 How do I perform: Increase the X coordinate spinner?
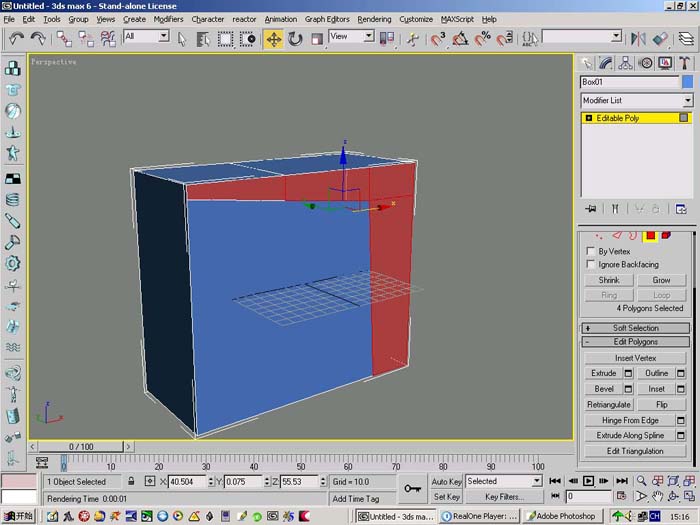[x=210, y=479]
